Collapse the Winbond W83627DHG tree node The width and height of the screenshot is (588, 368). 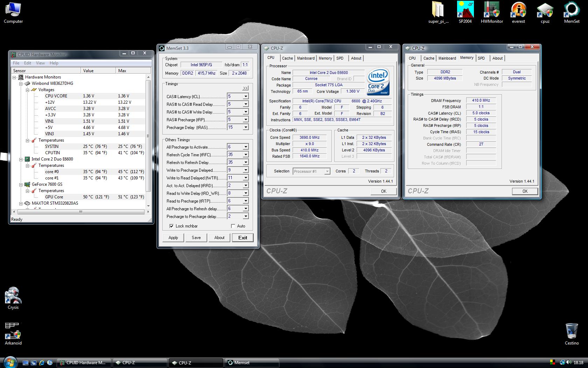21,83
